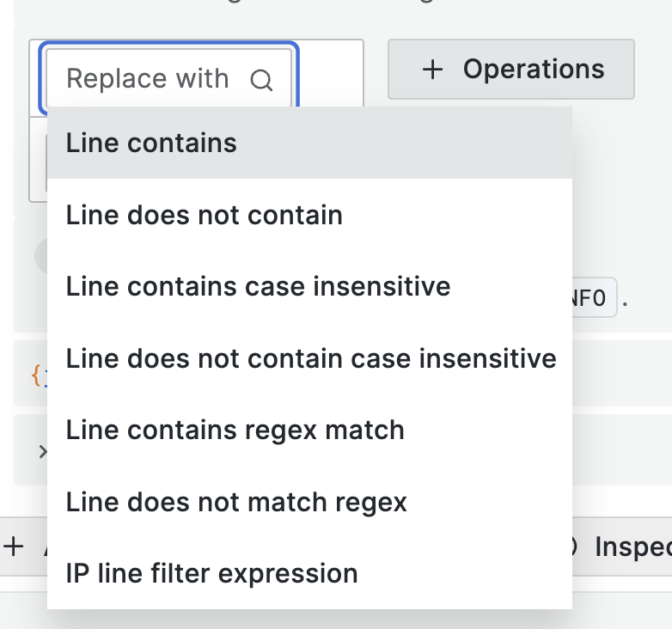Click the partly hidden icon left of Inspector label
The width and height of the screenshot is (672, 629).
click(x=577, y=547)
